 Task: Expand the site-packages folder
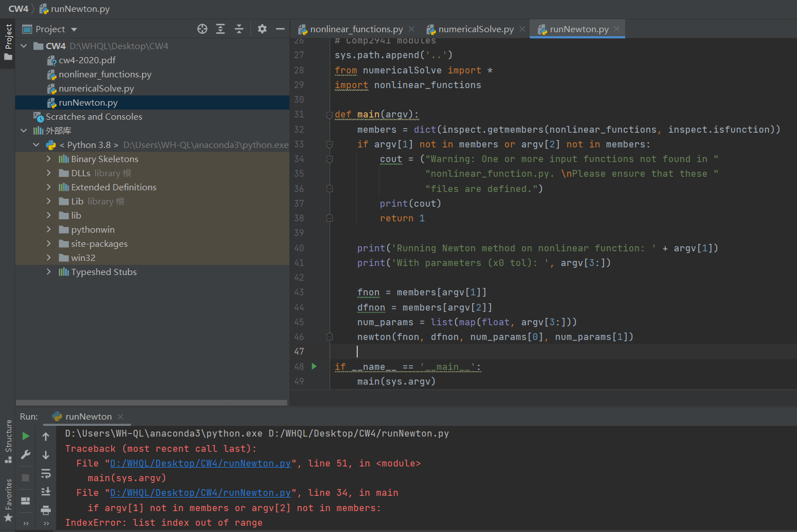tap(49, 243)
